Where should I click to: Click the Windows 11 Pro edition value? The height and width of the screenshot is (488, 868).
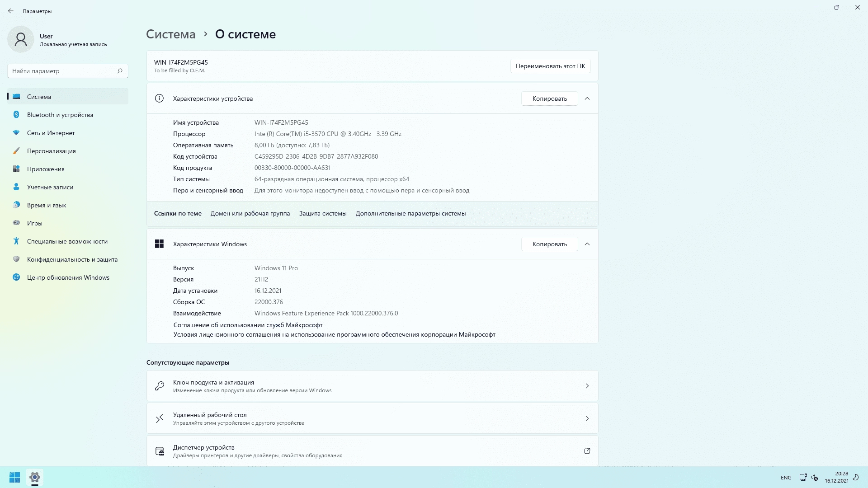coord(276,268)
